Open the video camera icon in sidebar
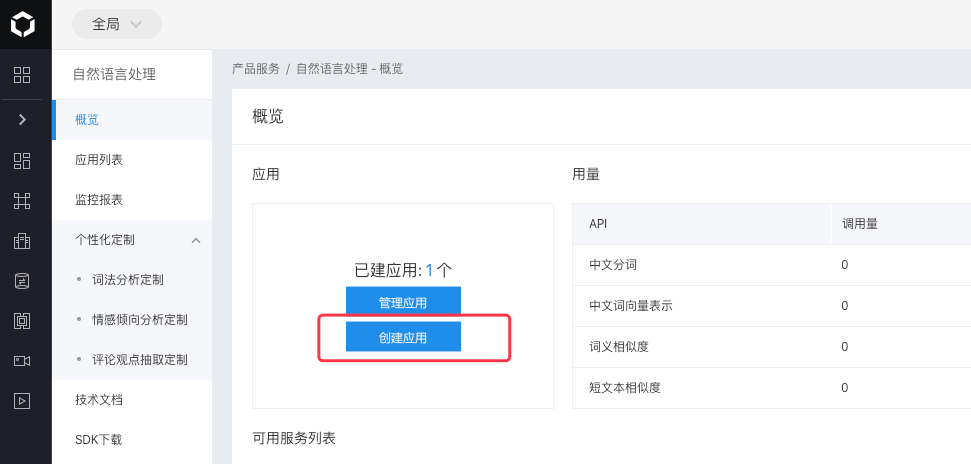Viewport: 971px width, 464px height. coord(22,361)
